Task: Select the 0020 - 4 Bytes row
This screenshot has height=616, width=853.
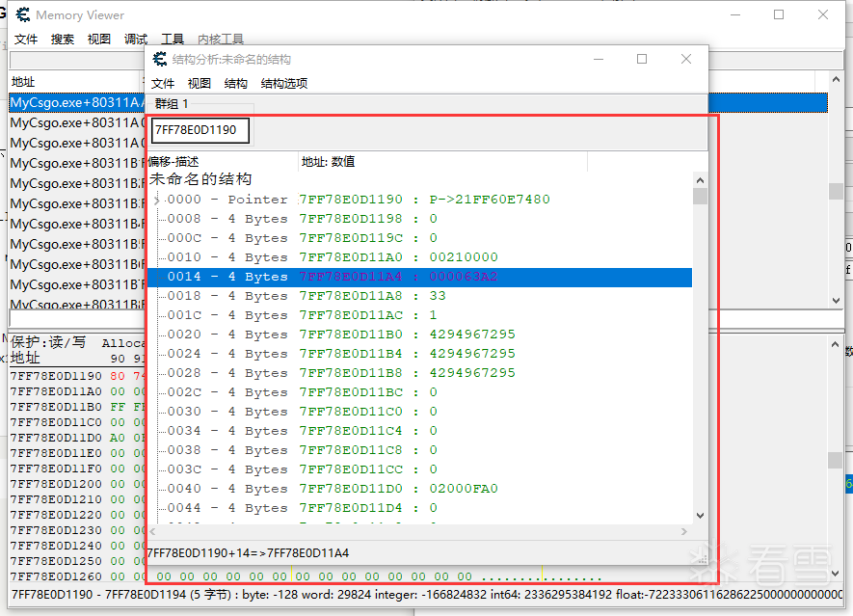Action: (x=419, y=335)
